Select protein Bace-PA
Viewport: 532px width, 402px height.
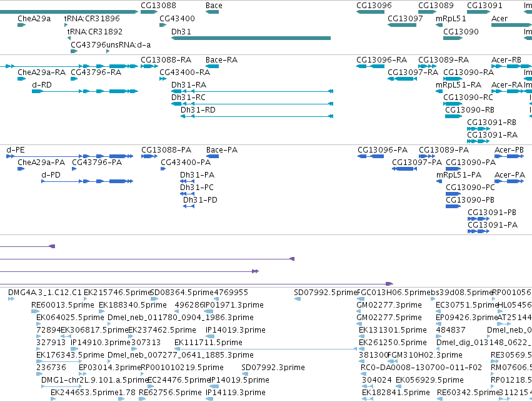221,150
